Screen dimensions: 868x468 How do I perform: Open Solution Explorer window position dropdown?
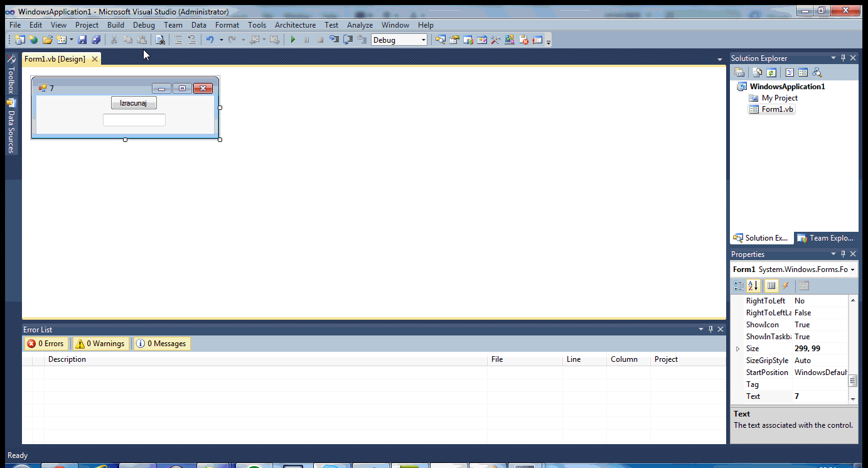[x=833, y=58]
